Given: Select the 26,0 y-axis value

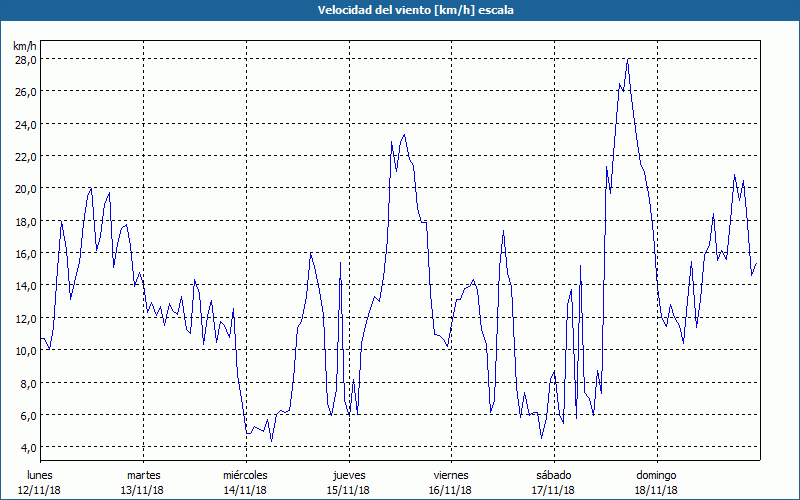Looking at the screenshot, I should point(26,92).
